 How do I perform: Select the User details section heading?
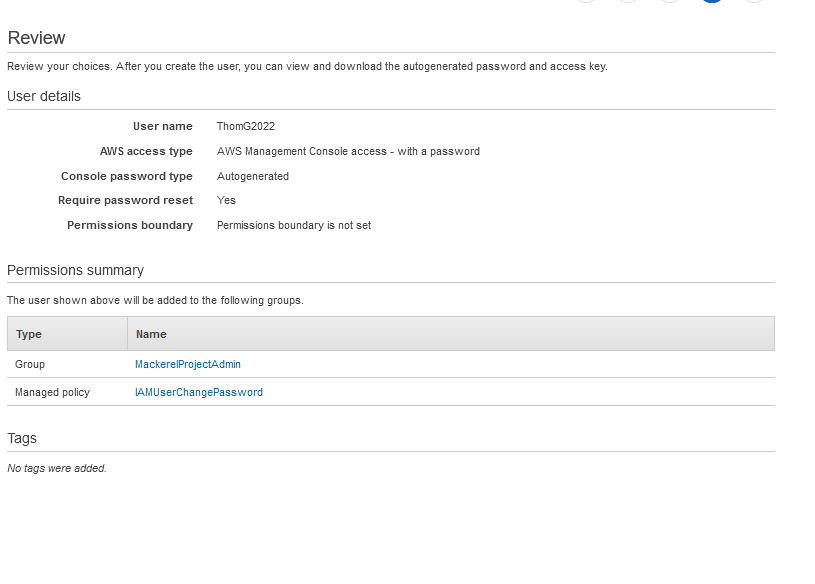pos(44,97)
